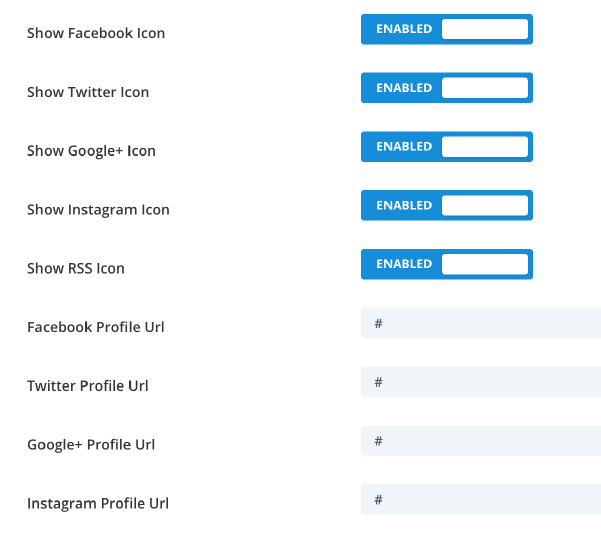Click the "Show Twitter Icon" label

click(x=88, y=92)
